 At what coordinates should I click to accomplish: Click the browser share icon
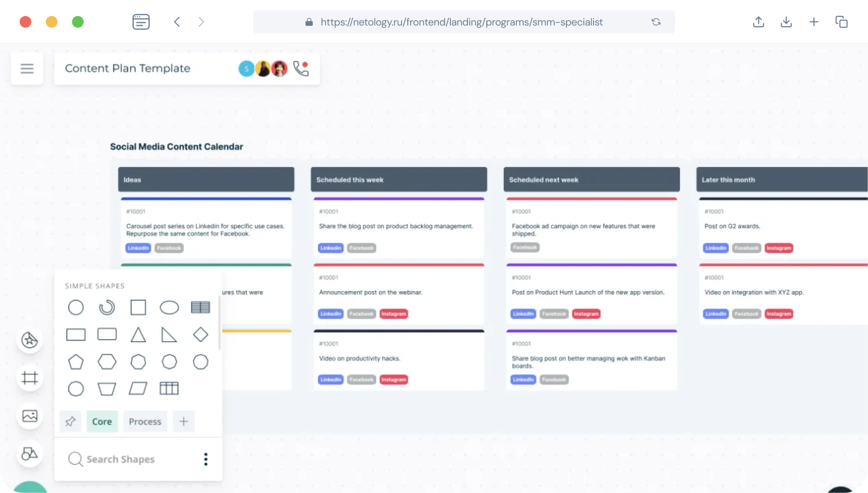pos(758,22)
